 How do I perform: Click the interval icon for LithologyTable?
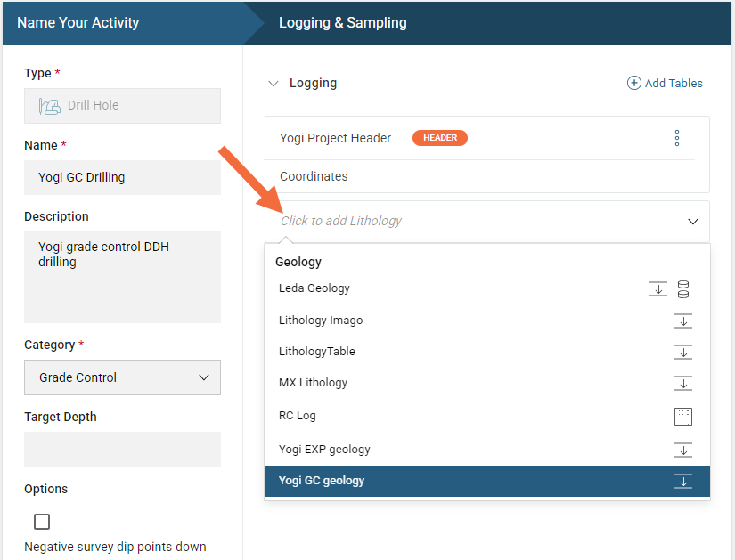(683, 352)
